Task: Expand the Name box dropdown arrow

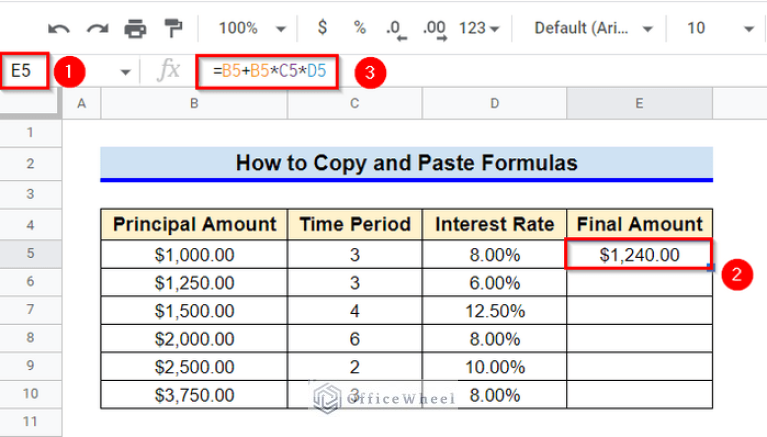Action: point(126,72)
